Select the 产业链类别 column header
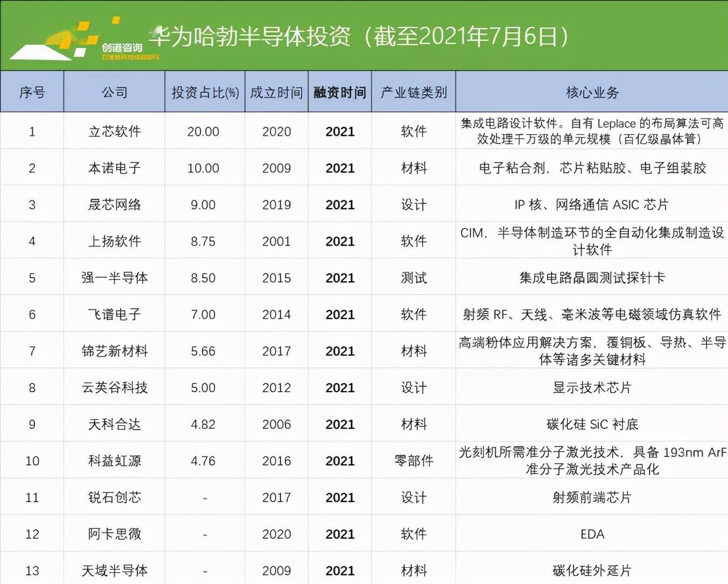728x584 pixels. tap(414, 92)
